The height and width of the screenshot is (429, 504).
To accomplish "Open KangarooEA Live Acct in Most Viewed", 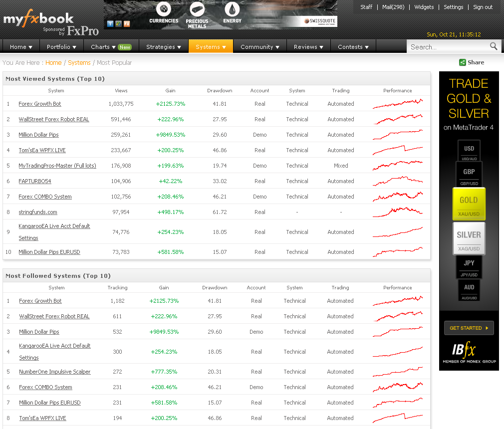I will click(x=54, y=231).
